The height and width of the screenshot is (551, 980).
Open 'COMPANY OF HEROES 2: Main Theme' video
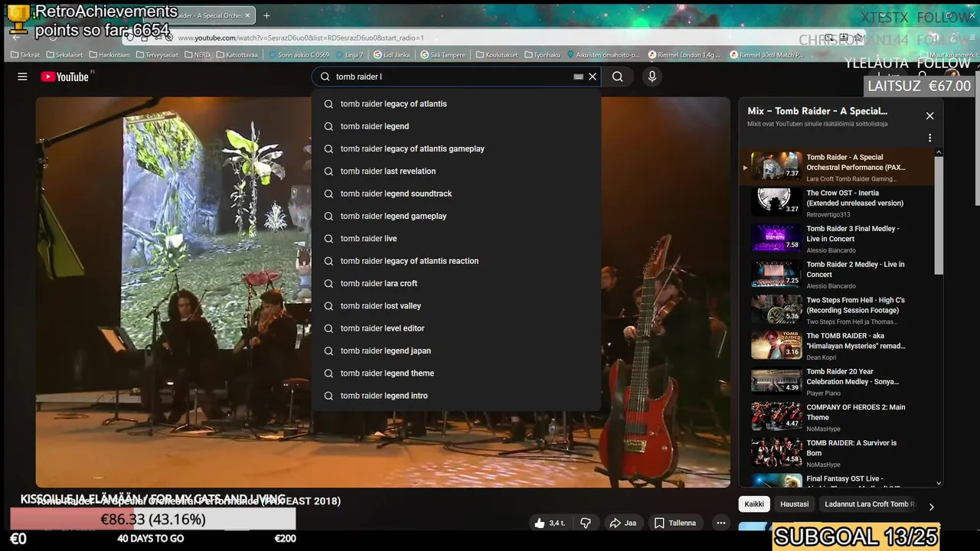tap(837, 417)
